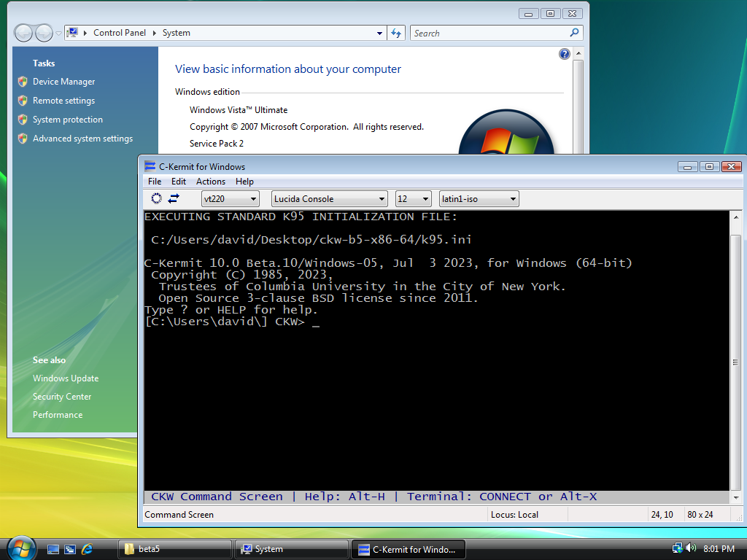Open the blue Help question mark icon
This screenshot has width=747, height=560.
coord(564,54)
